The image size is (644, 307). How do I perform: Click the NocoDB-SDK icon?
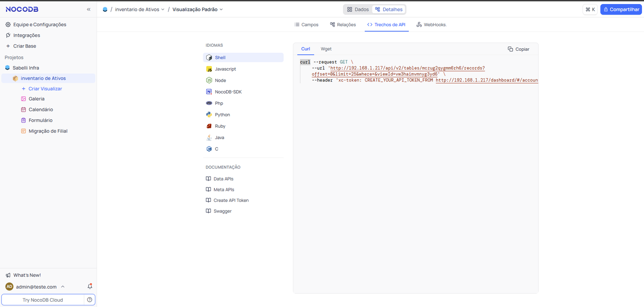(x=209, y=92)
